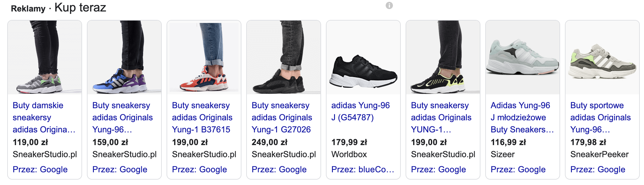The height and width of the screenshot is (185, 644).
Task: Click 'Przez: Google' under SneakerPeeker listing
Action: click(598, 170)
